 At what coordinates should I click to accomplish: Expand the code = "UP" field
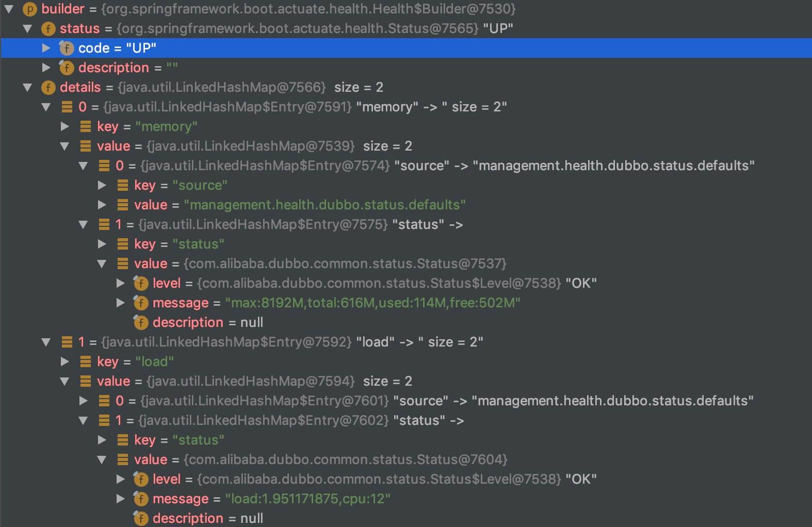coord(46,48)
